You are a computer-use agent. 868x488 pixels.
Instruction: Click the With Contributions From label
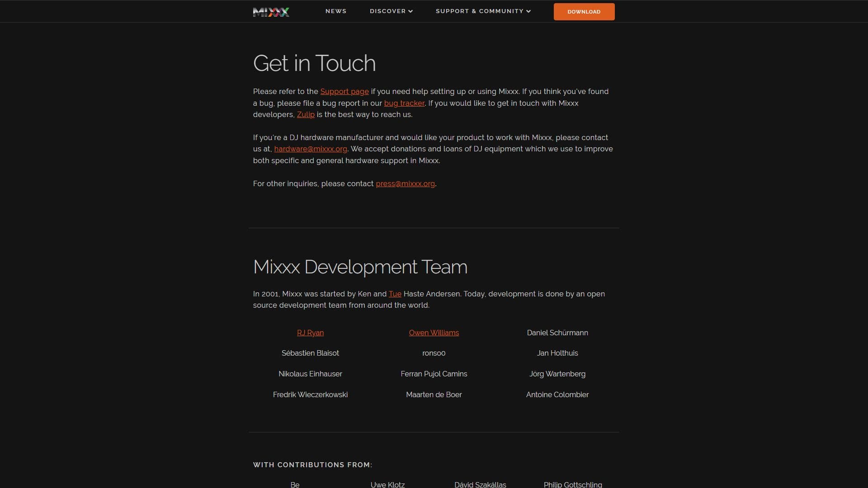pos(313,465)
